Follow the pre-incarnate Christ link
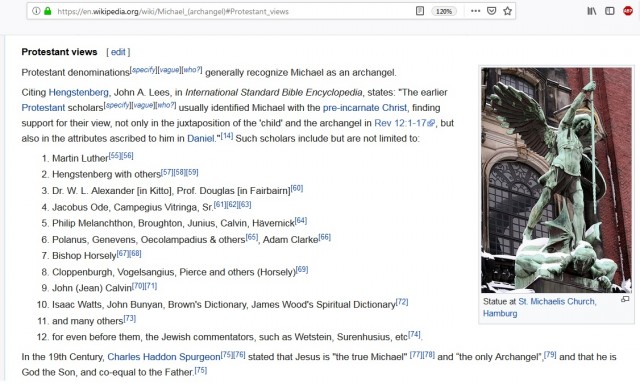This screenshot has width=640, height=384. pos(364,108)
